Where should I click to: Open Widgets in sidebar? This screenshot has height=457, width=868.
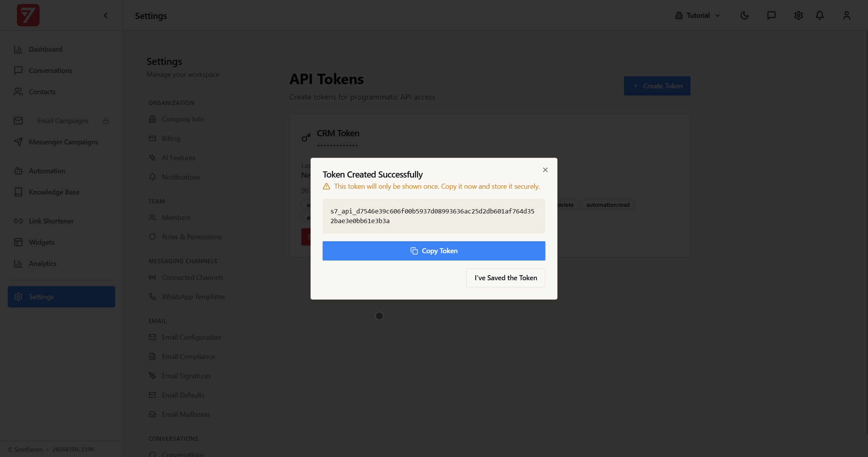pyautogui.click(x=61, y=242)
